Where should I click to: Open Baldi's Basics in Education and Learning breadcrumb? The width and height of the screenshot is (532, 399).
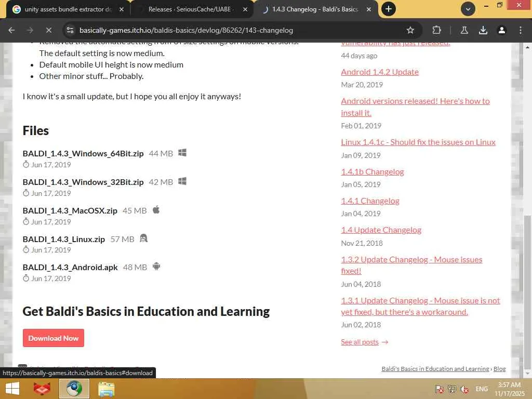tap(435, 369)
